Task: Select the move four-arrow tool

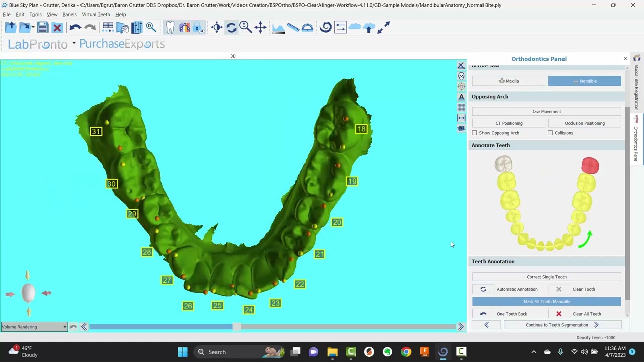Action: click(x=260, y=27)
